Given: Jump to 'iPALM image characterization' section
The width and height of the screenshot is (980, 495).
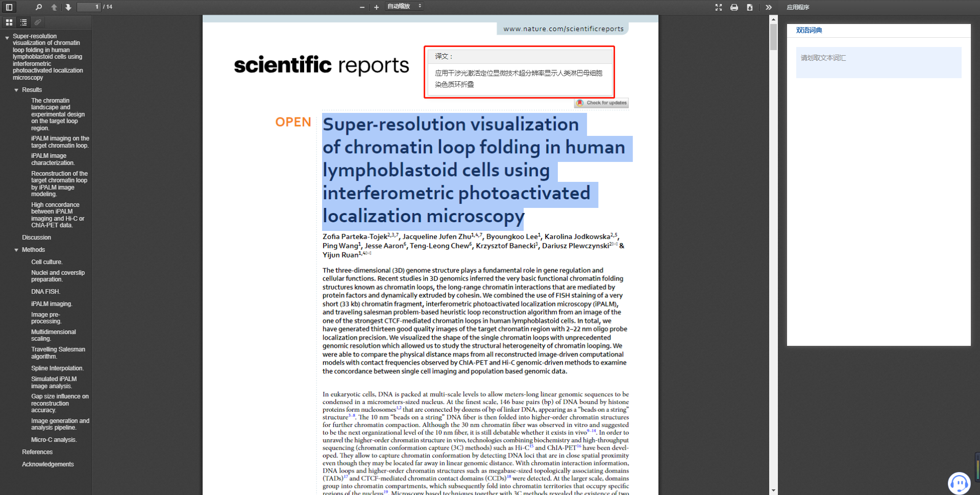Looking at the screenshot, I should (53, 159).
